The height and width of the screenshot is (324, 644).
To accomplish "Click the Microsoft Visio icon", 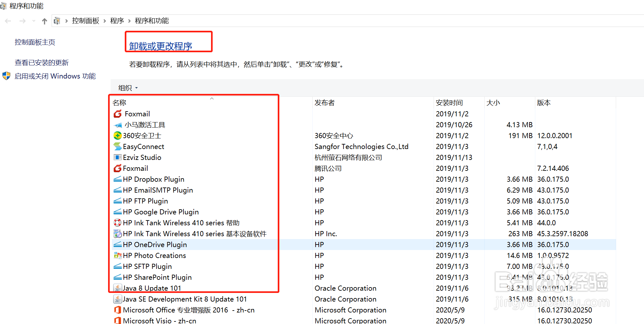I will click(117, 320).
